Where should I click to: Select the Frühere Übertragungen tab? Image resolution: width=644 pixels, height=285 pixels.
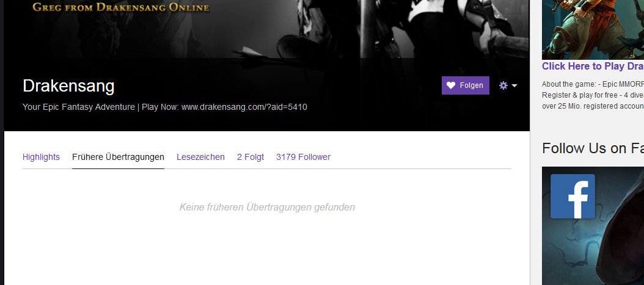(x=119, y=157)
